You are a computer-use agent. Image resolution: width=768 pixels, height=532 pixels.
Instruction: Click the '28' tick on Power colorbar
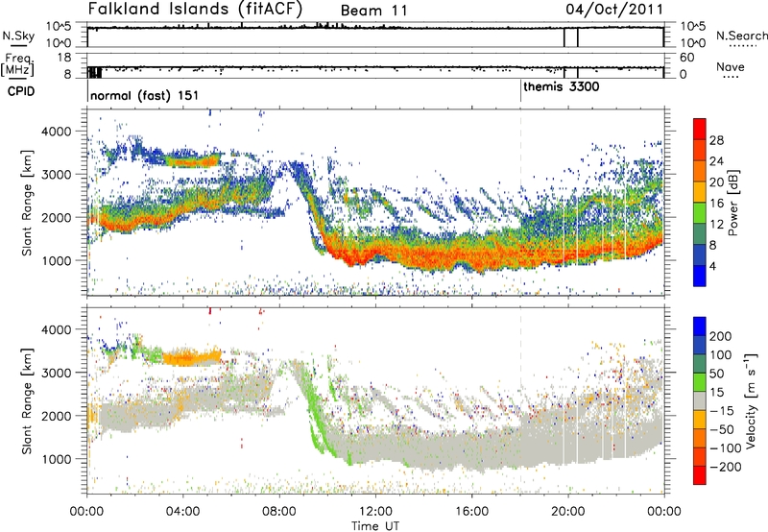coord(716,140)
